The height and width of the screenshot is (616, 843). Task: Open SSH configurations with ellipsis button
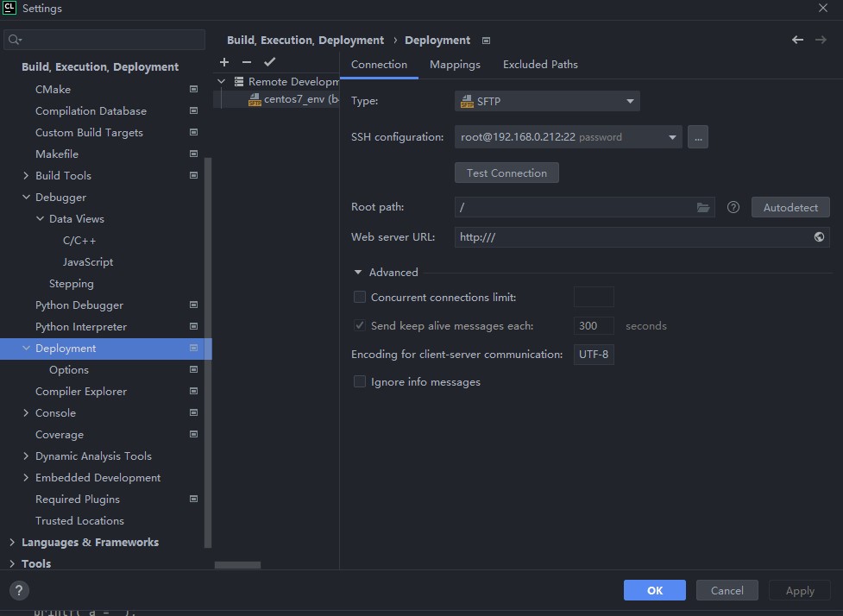698,137
